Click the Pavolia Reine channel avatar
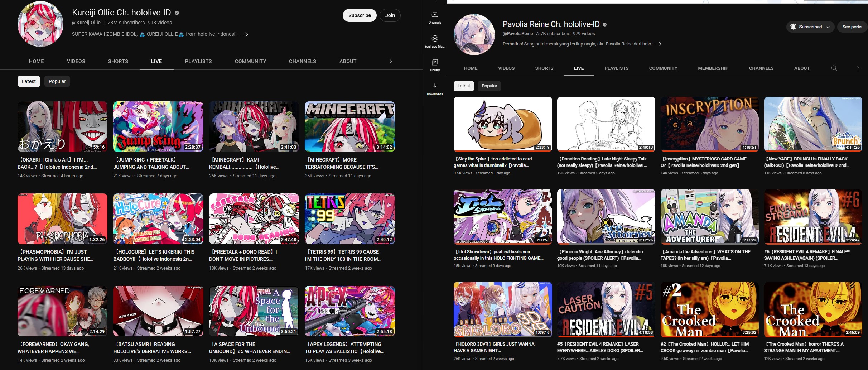The height and width of the screenshot is (370, 868). 474,34
